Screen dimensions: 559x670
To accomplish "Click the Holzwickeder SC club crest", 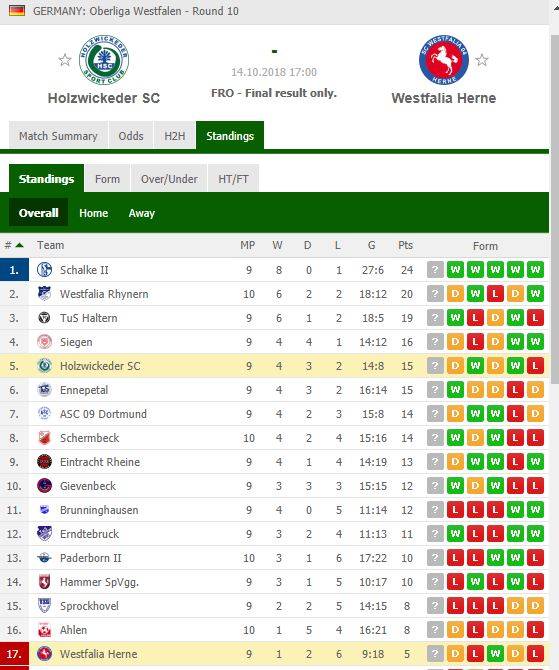I will tap(104, 59).
